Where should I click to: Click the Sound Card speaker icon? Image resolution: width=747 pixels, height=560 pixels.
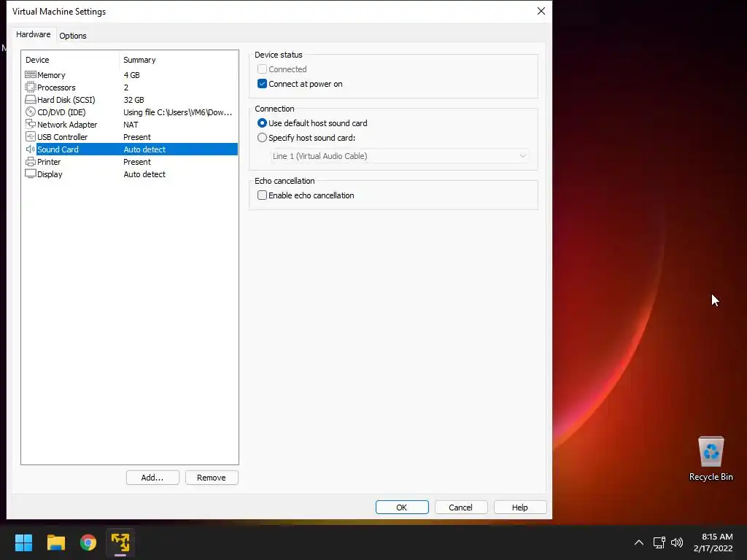[x=31, y=149]
